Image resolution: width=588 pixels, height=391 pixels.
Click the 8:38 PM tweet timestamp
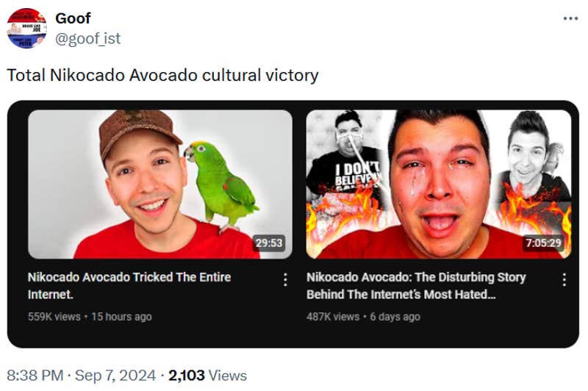point(35,376)
